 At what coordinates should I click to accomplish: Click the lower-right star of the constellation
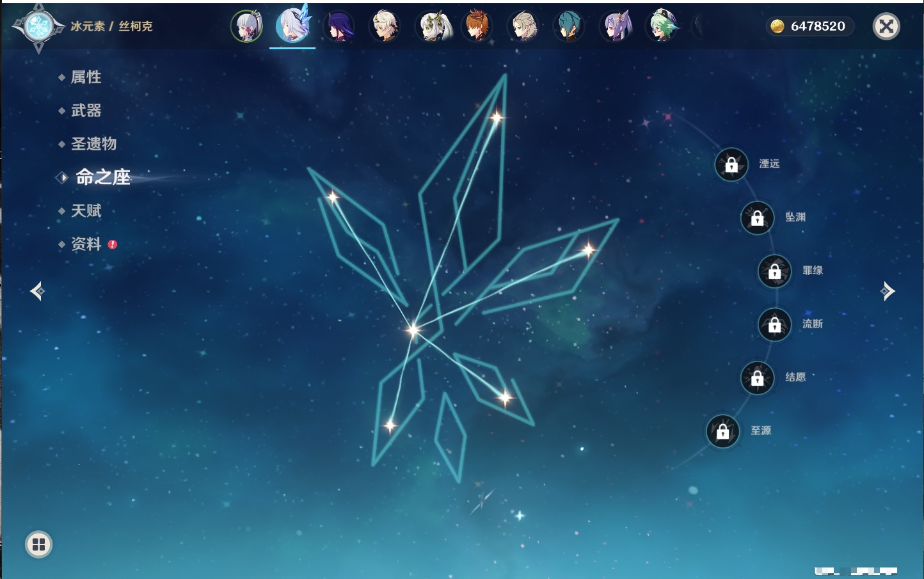point(505,399)
